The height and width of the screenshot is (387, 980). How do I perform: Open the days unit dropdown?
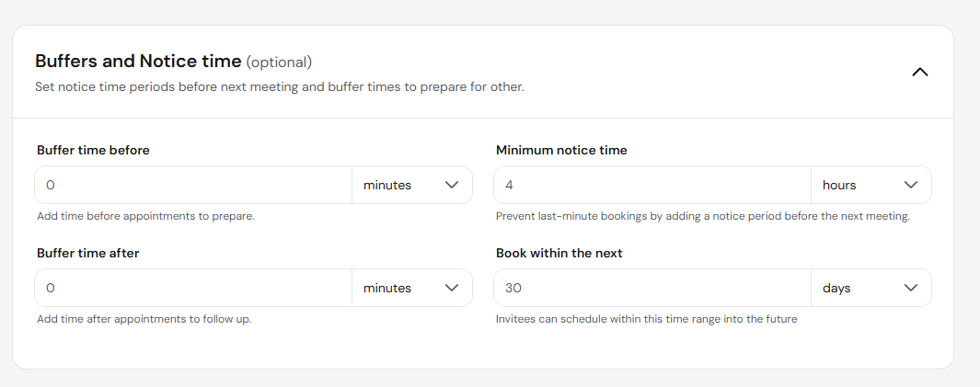coord(871,288)
